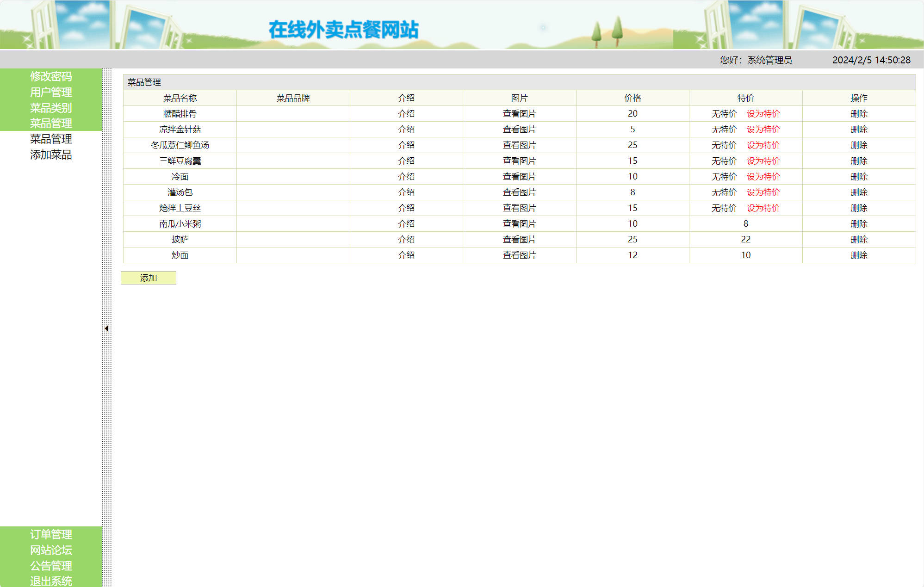Click 设为特价 for 炝拌土豆丝

tap(763, 208)
